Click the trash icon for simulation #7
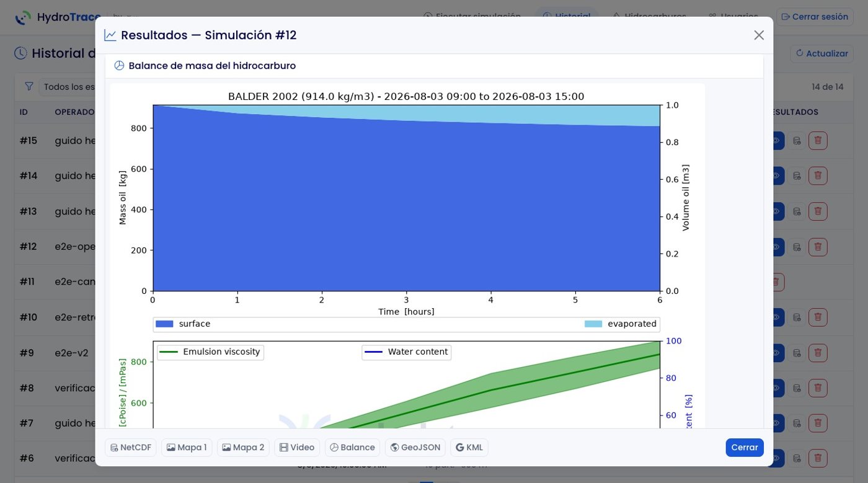 click(x=818, y=423)
